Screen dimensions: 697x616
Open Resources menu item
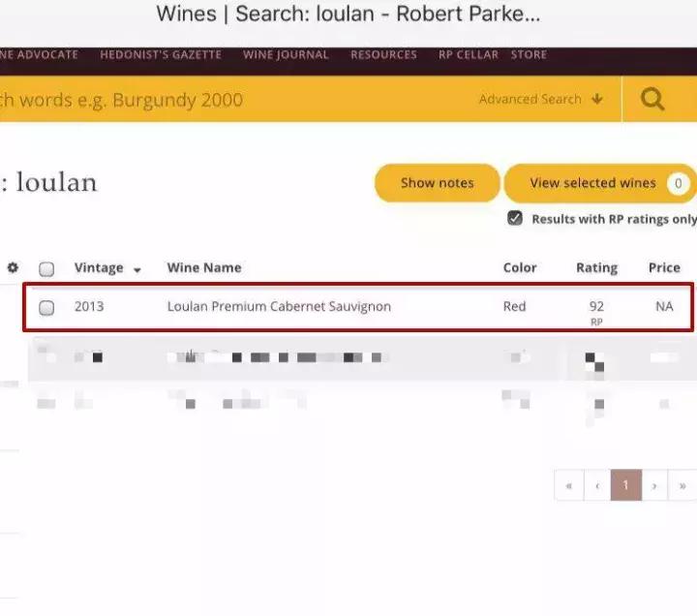click(x=383, y=54)
